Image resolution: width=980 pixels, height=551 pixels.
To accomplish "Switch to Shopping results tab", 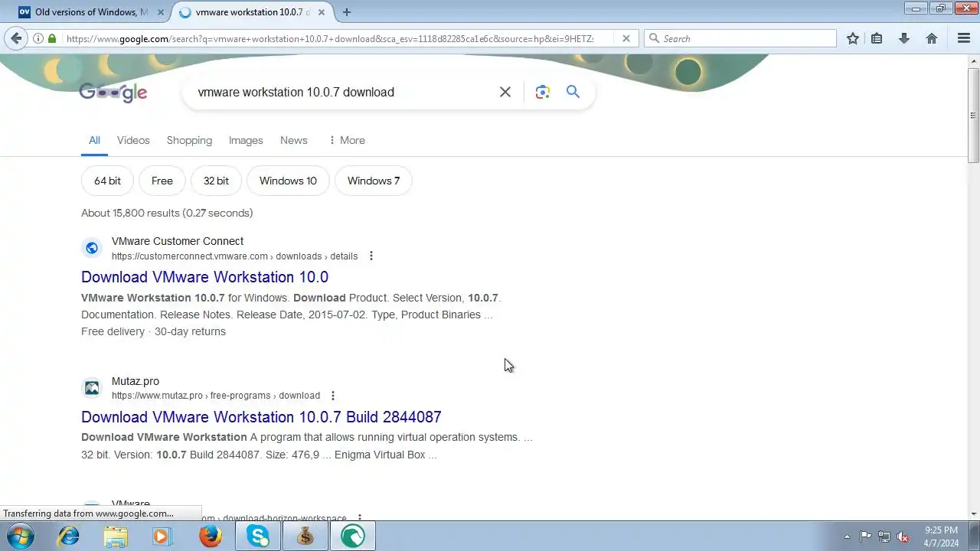I will click(x=189, y=140).
